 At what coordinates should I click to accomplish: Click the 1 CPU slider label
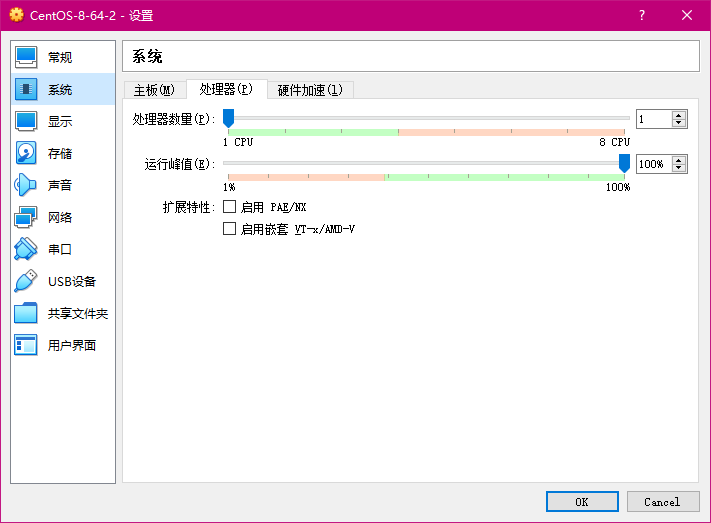click(x=238, y=142)
